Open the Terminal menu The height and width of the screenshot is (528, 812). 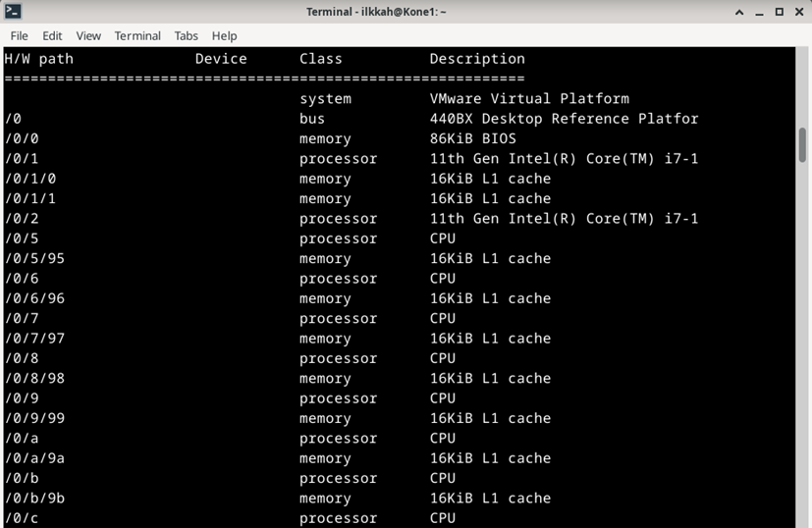(x=137, y=35)
